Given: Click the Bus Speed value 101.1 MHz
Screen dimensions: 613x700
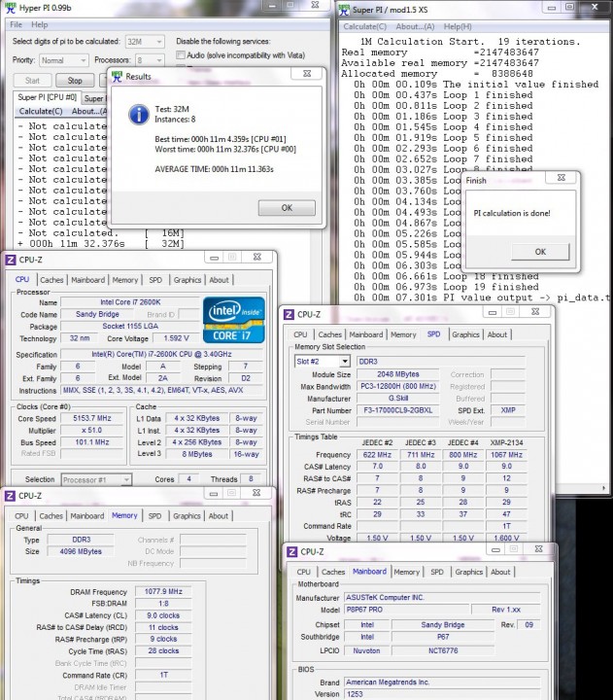Looking at the screenshot, I should [x=92, y=442].
